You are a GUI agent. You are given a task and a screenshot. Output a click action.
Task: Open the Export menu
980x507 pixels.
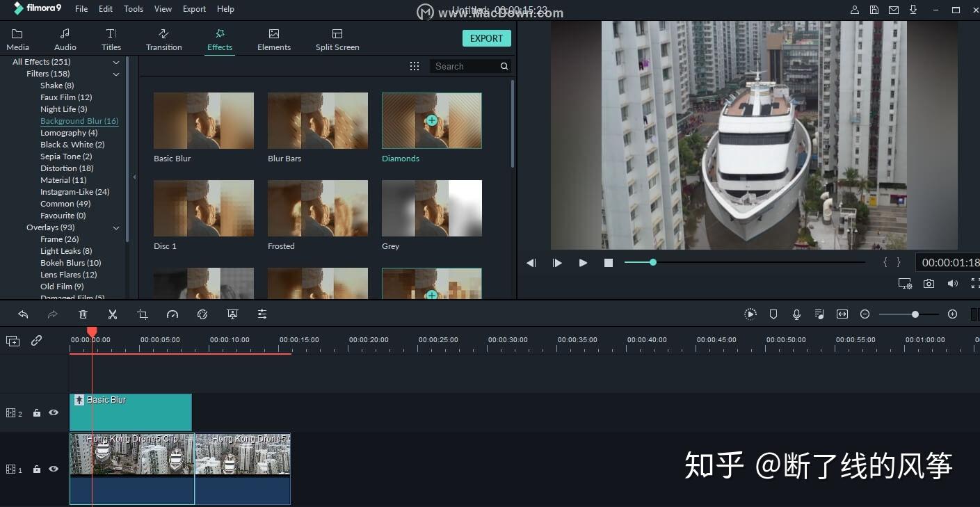click(194, 9)
